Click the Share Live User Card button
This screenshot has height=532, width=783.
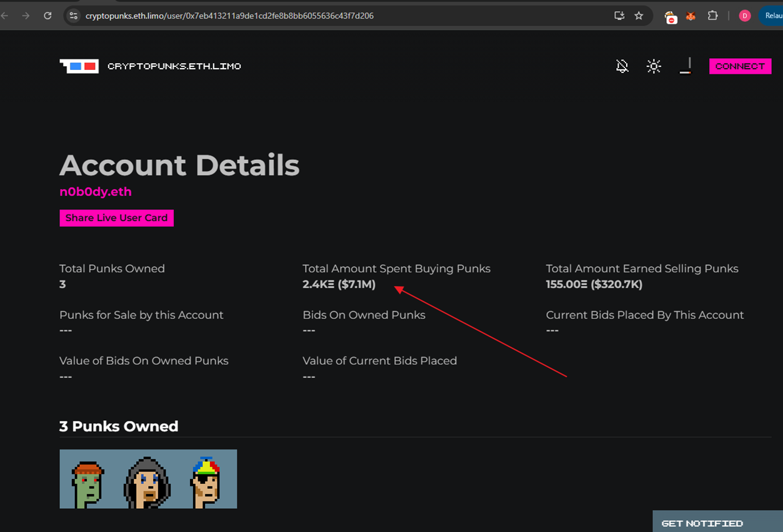(116, 218)
